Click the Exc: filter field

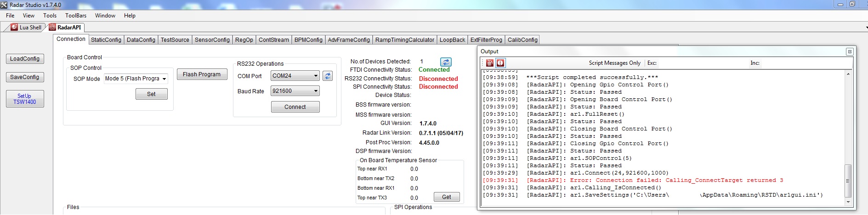(703, 63)
